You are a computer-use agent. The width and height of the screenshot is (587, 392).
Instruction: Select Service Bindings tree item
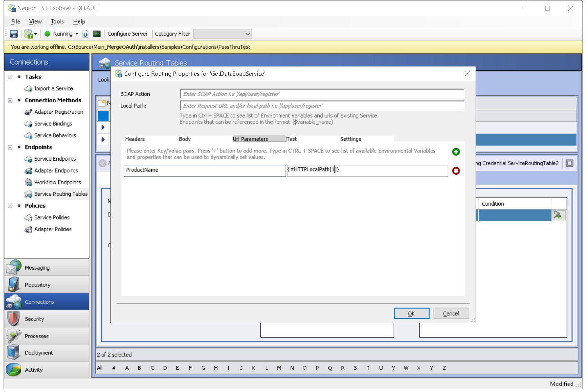[53, 124]
